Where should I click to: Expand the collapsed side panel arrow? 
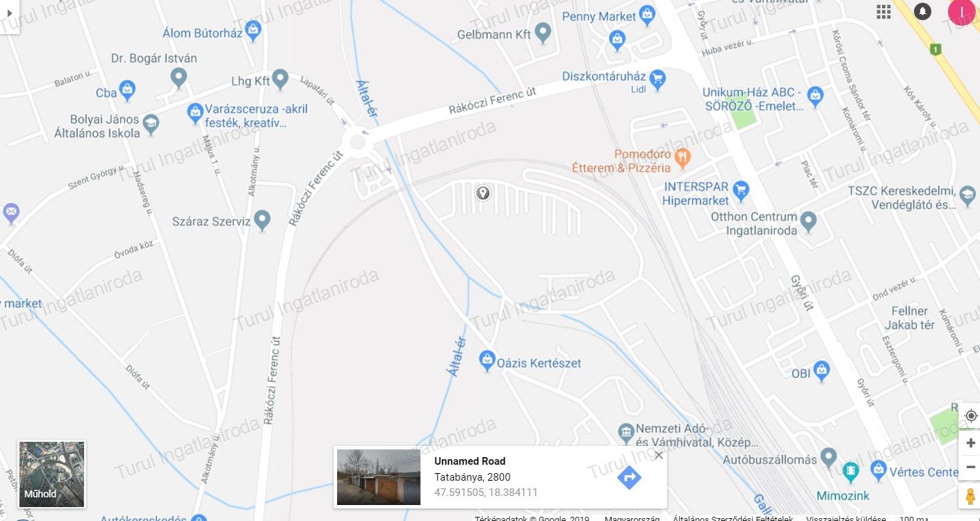(x=10, y=13)
